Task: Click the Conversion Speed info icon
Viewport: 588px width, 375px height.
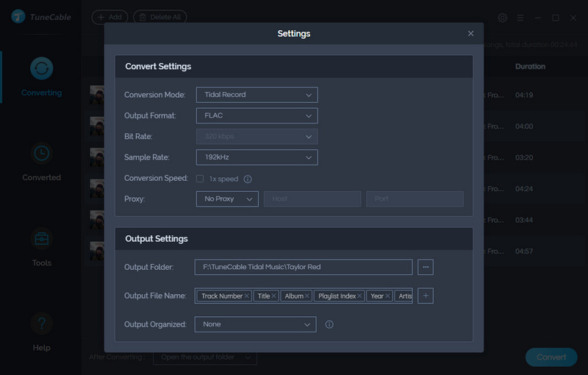Action: pos(248,179)
